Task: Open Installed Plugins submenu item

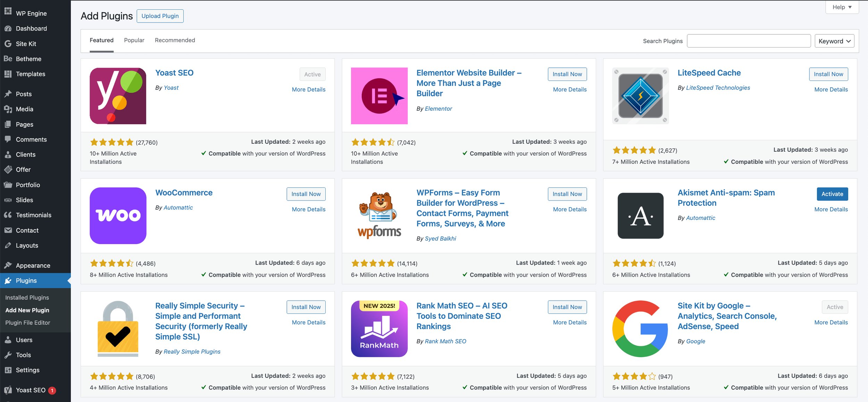Action: click(27, 298)
